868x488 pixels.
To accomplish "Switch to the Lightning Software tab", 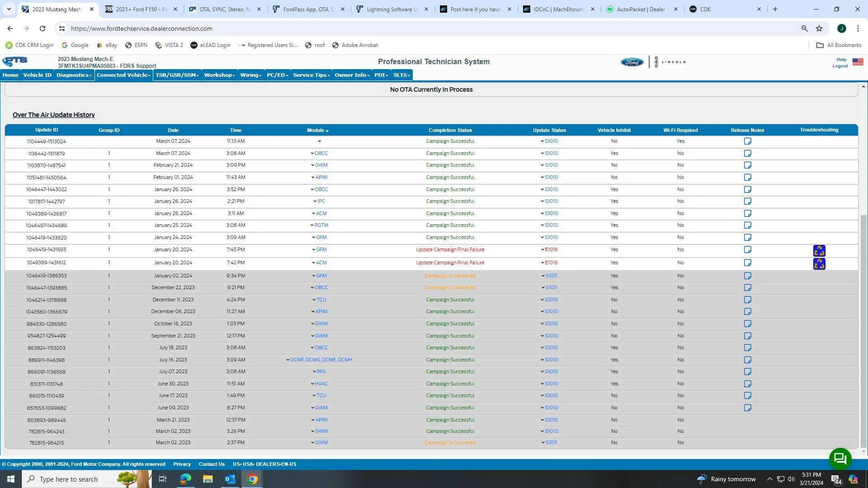I will (x=392, y=9).
